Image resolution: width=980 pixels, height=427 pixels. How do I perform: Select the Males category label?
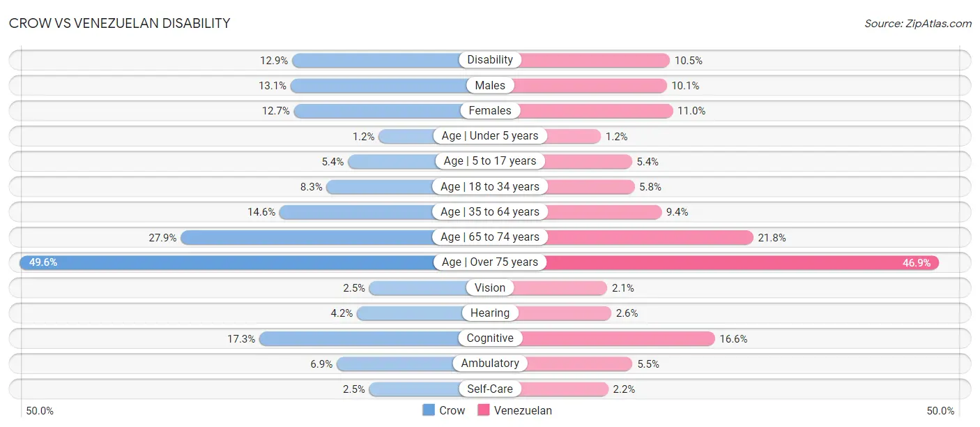[490, 85]
